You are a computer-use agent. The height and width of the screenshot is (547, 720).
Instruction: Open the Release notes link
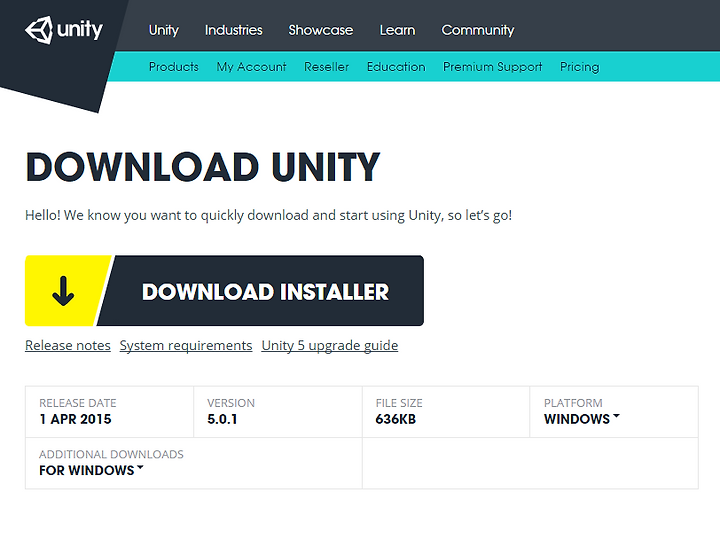coord(68,345)
